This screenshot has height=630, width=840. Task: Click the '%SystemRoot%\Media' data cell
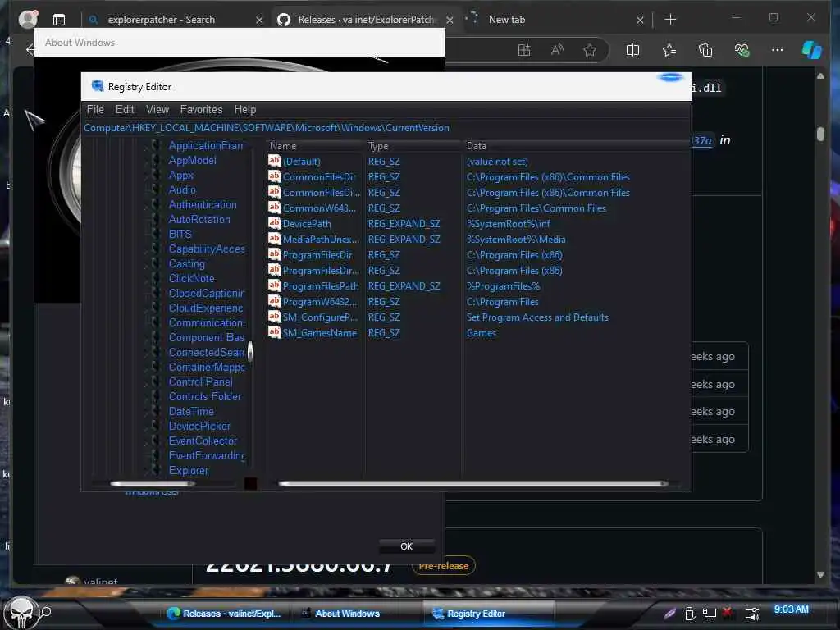pyautogui.click(x=516, y=240)
